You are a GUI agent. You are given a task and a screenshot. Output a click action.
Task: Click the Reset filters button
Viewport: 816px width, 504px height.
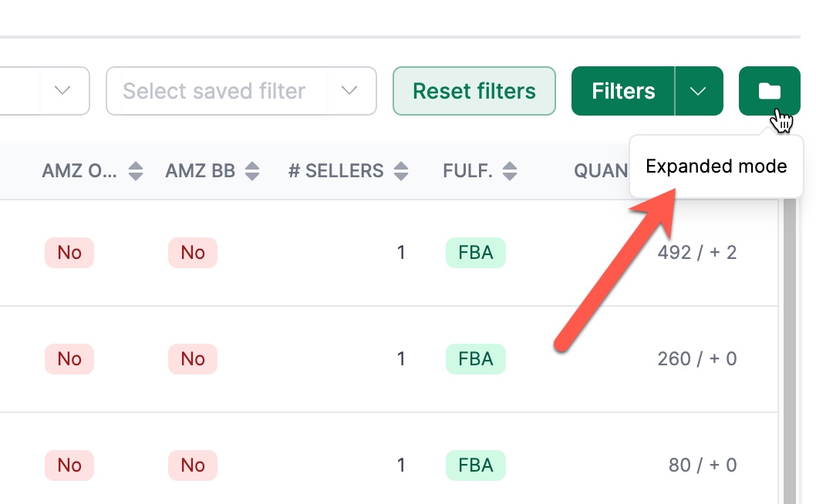[x=474, y=91]
